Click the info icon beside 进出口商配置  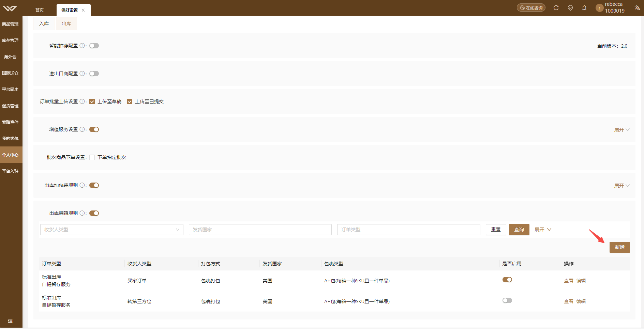[x=82, y=74]
